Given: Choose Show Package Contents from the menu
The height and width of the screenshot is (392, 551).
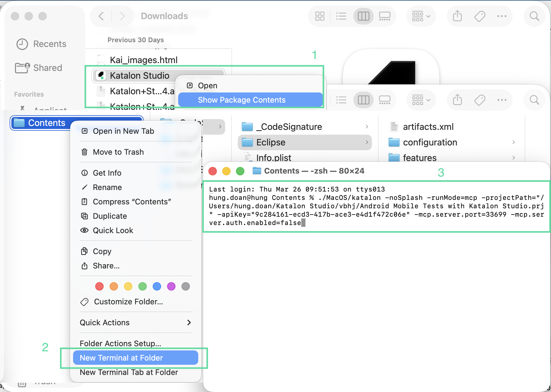Looking at the screenshot, I should click(x=242, y=100).
